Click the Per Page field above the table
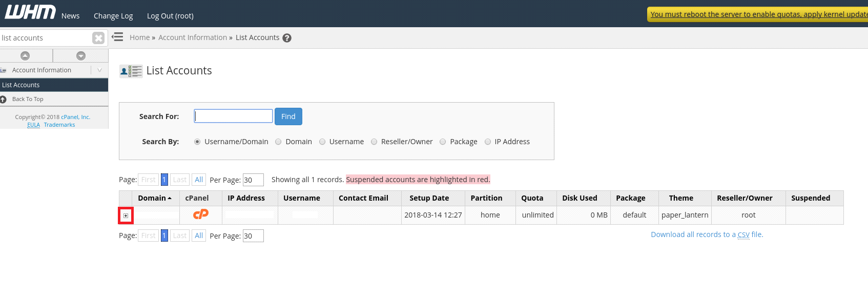The width and height of the screenshot is (868, 294). 253,180
